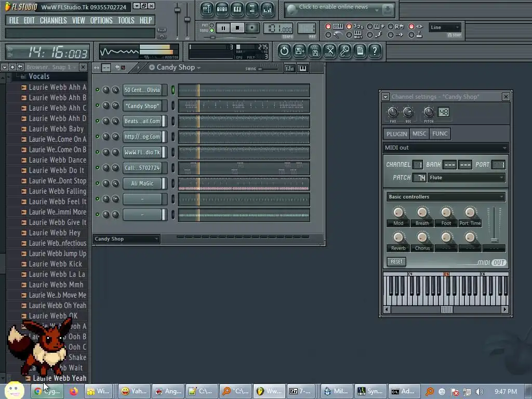This screenshot has width=532, height=399.
Task: Click the RESET button in Channel settings
Action: click(396, 262)
